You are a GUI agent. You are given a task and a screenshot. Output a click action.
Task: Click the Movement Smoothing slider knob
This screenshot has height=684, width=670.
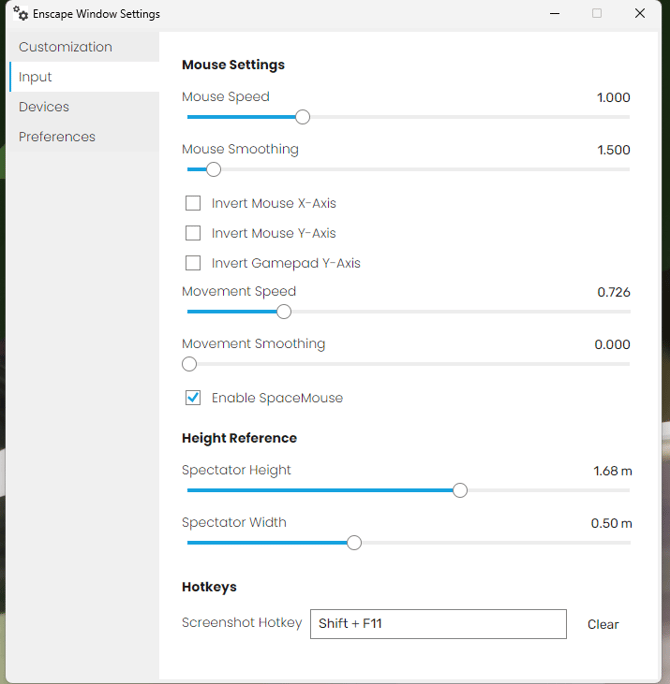pos(190,364)
